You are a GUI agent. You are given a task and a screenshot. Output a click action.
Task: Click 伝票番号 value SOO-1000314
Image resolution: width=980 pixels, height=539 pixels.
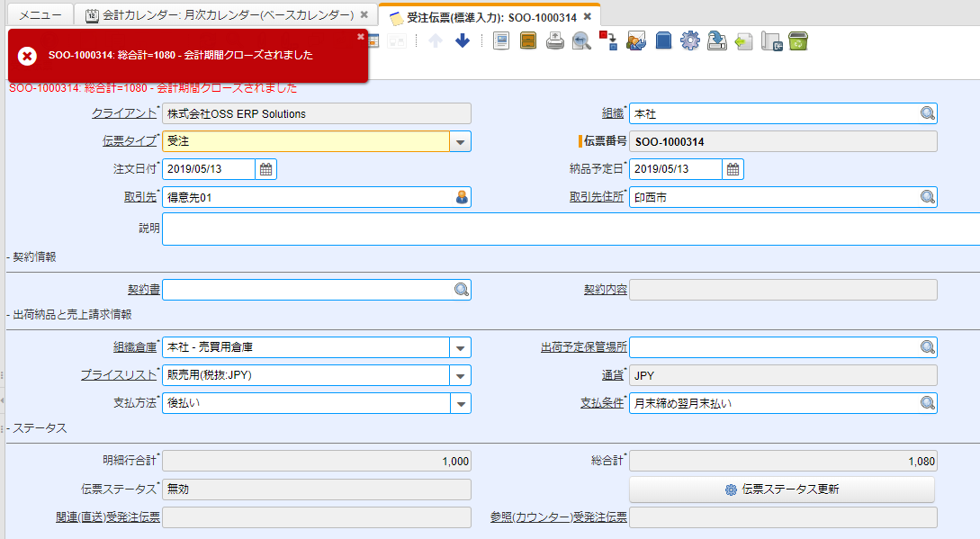pyautogui.click(x=783, y=142)
